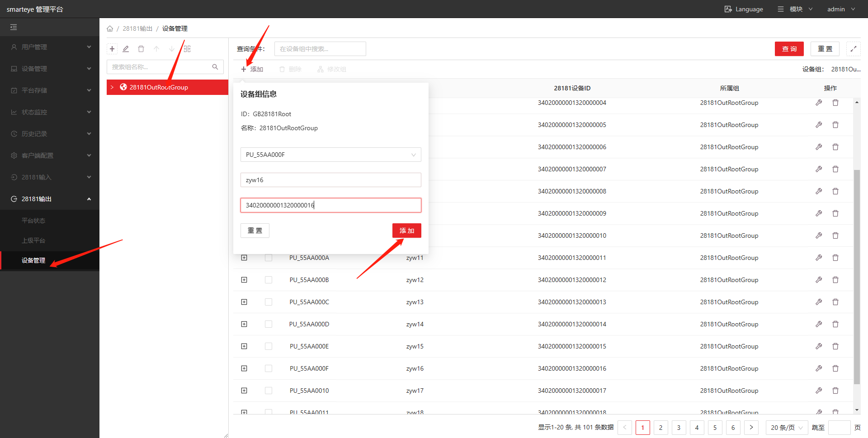This screenshot has width=868, height=438.
Task: Click the home breadcrumb icon
Action: coord(110,28)
